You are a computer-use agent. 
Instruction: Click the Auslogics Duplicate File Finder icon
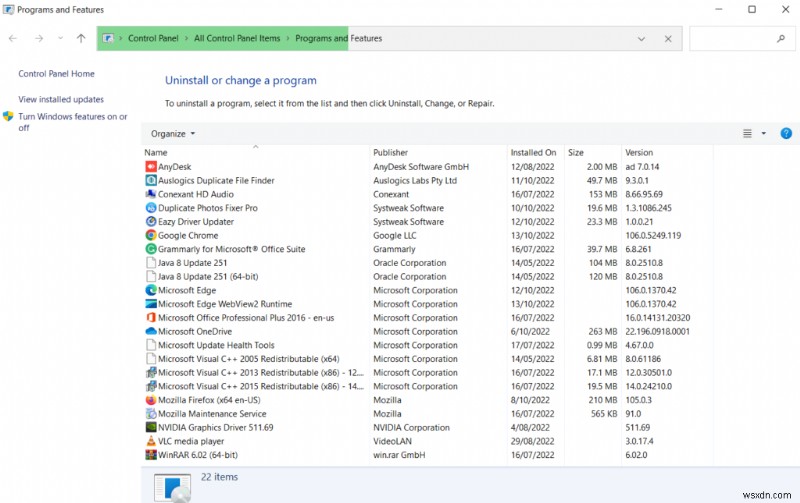(151, 181)
